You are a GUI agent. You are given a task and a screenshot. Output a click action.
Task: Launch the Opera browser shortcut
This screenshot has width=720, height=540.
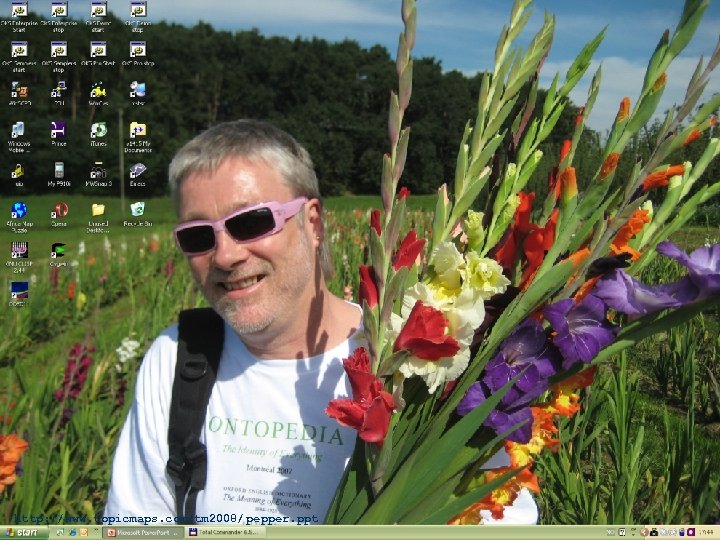pyautogui.click(x=59, y=214)
